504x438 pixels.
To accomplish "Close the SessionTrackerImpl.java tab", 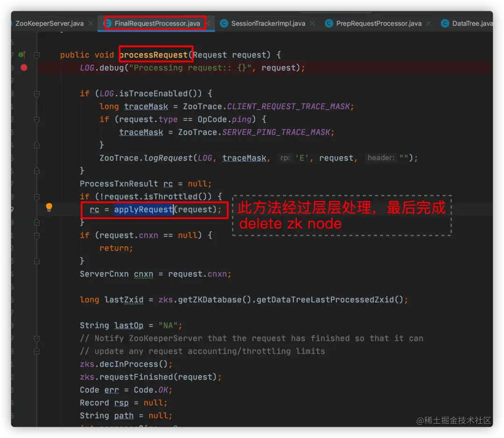I will point(312,23).
